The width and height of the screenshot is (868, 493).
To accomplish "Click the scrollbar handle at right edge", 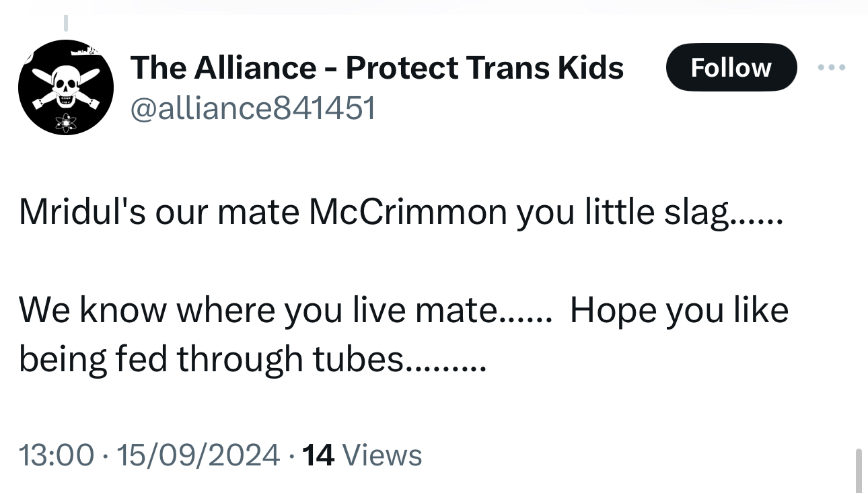I will tap(859, 469).
